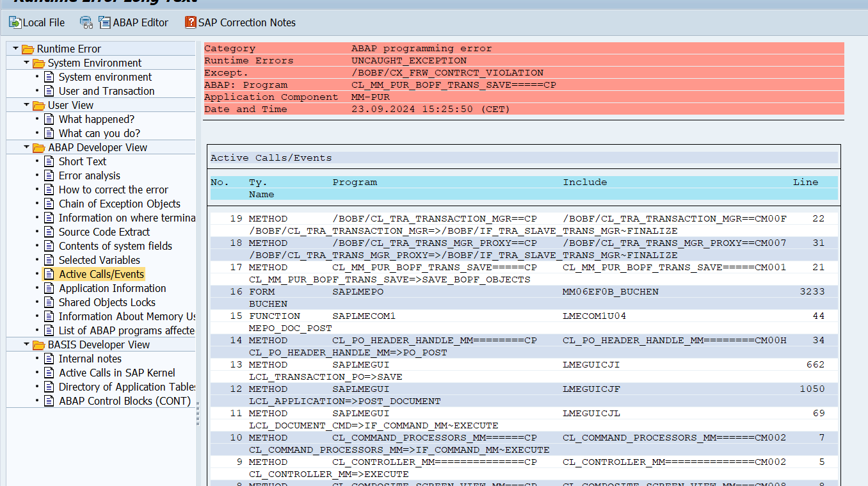Viewport: 868px width, 486px height.
Task: Collapse the ABAP Developer View node
Action: (x=26, y=147)
